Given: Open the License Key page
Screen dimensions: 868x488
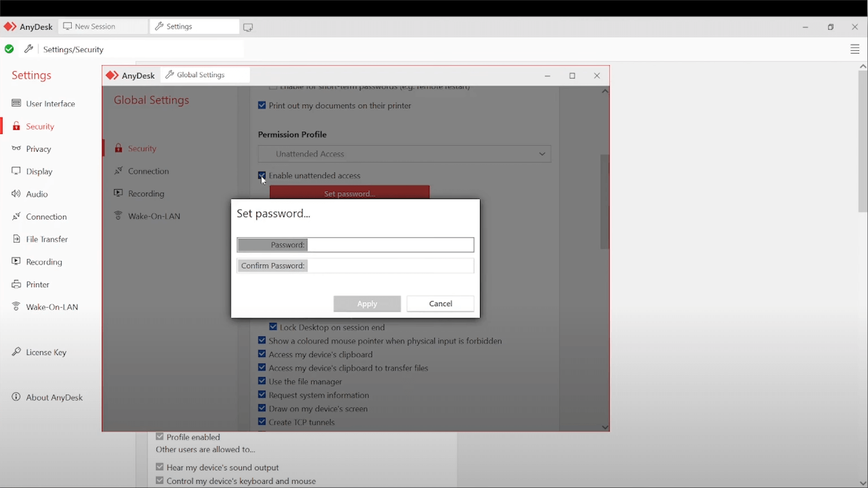Looking at the screenshot, I should 46,352.
